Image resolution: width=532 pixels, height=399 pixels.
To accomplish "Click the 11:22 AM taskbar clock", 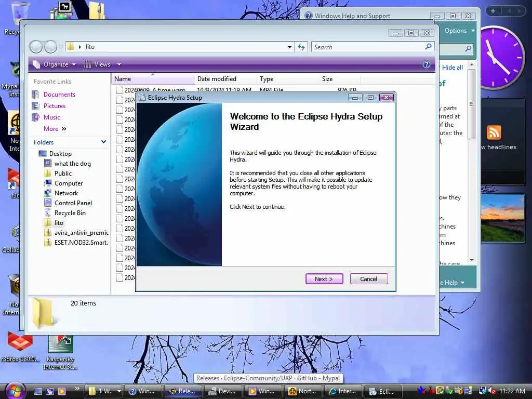I will point(512,391).
